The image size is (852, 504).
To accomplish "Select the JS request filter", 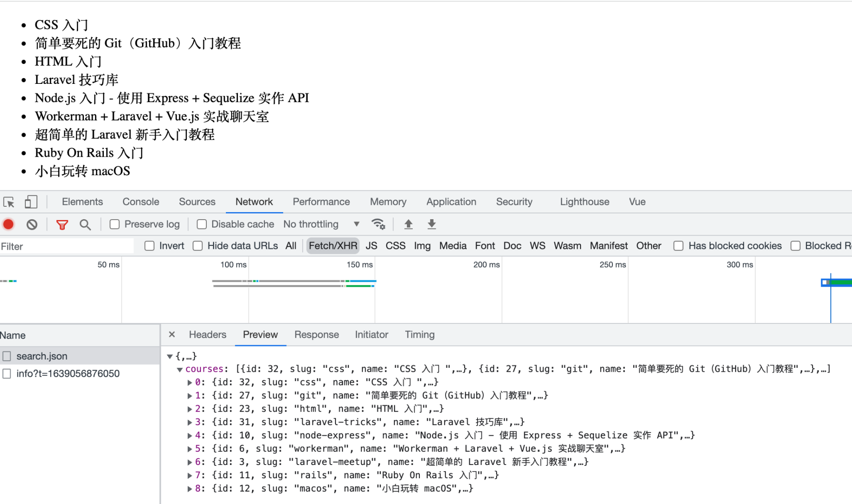I will point(371,245).
